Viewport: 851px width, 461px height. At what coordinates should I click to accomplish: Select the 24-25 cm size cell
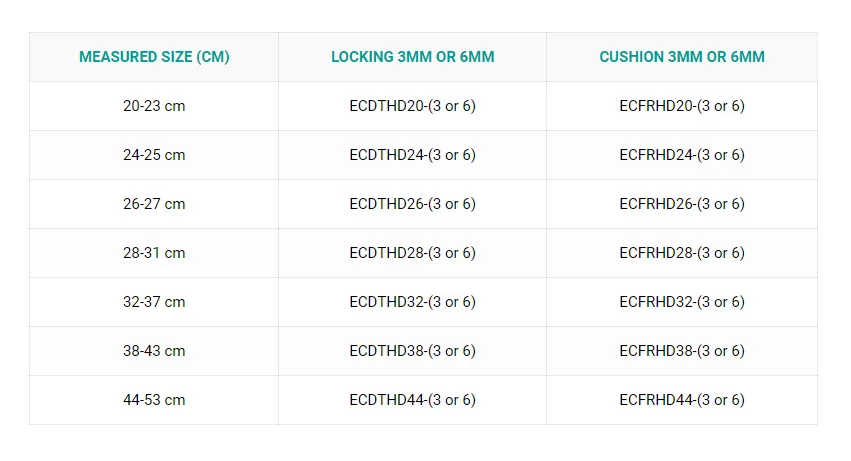coord(154,155)
